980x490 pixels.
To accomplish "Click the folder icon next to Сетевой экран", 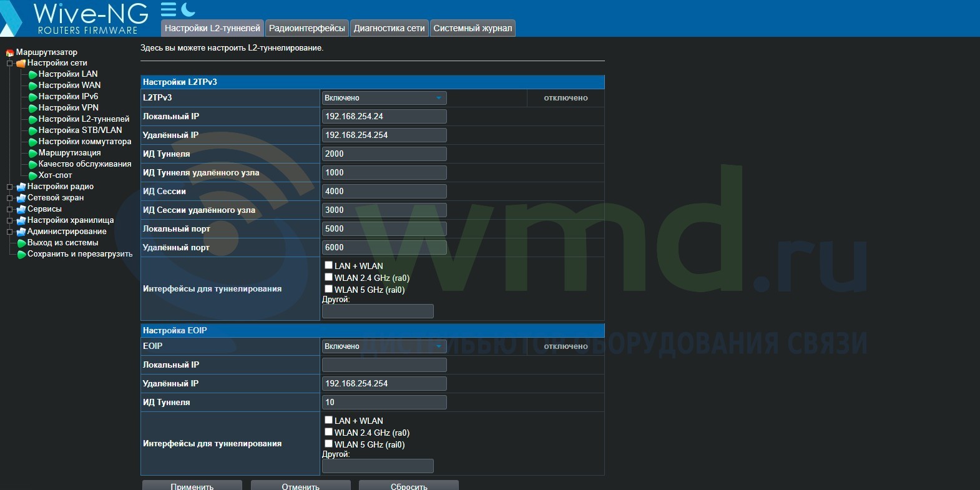I will 21,198.
